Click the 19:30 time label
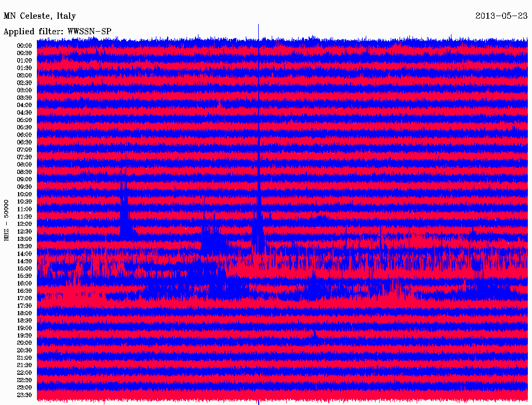The height and width of the screenshot is (405, 532). pyautogui.click(x=24, y=335)
